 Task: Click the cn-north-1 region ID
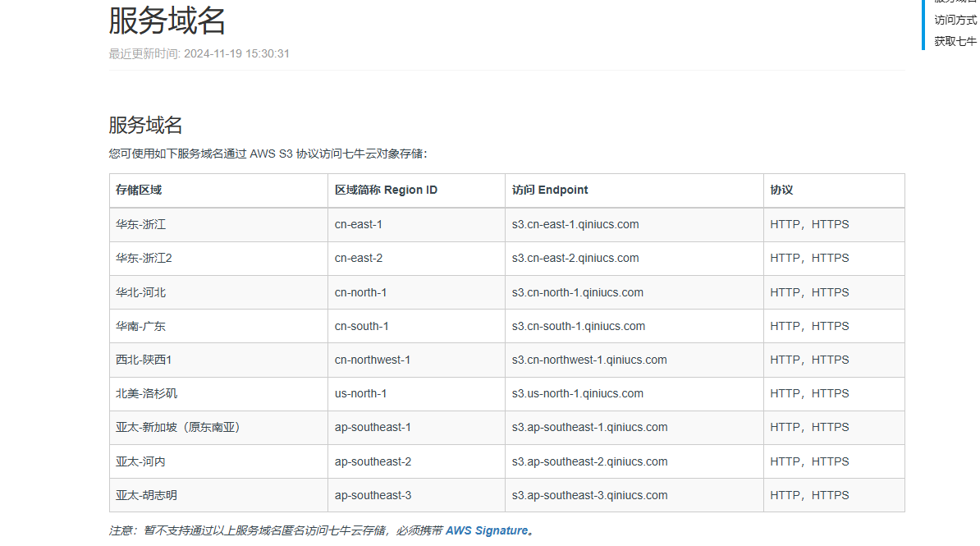(x=360, y=292)
